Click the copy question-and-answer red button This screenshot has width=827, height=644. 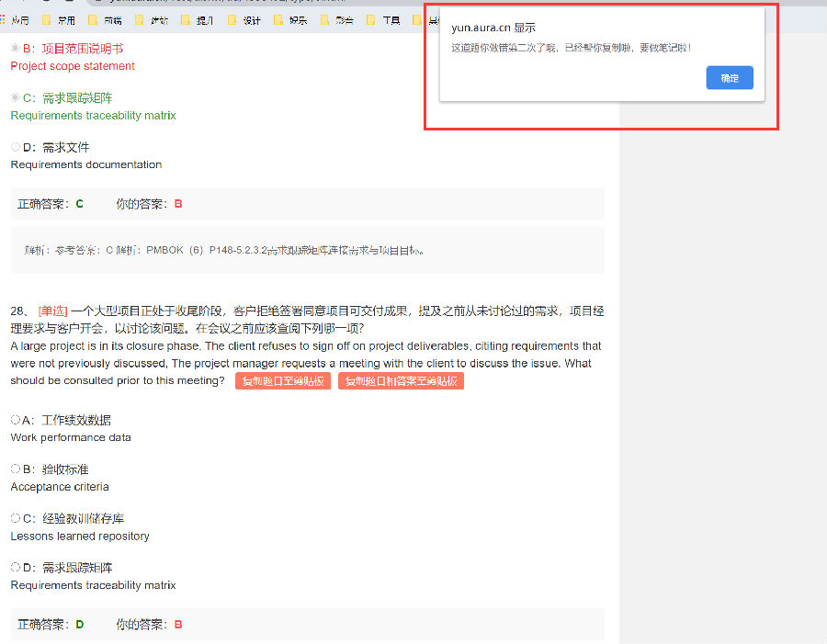point(401,381)
